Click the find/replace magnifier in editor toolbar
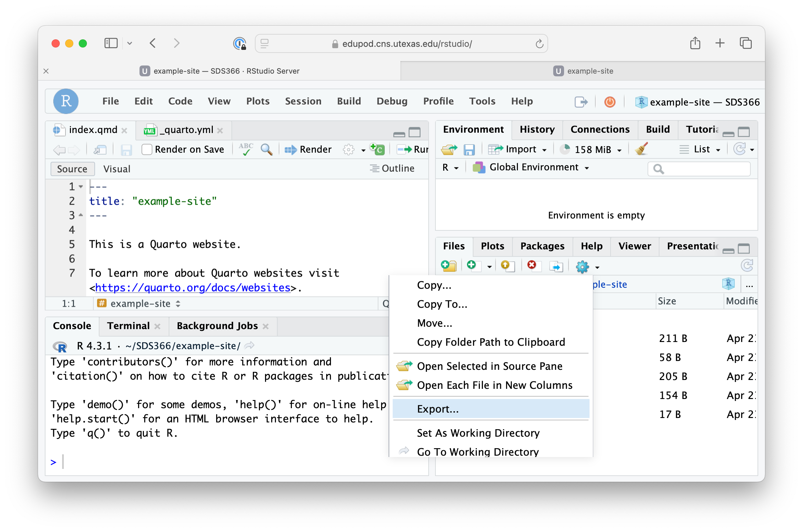 coord(266,149)
